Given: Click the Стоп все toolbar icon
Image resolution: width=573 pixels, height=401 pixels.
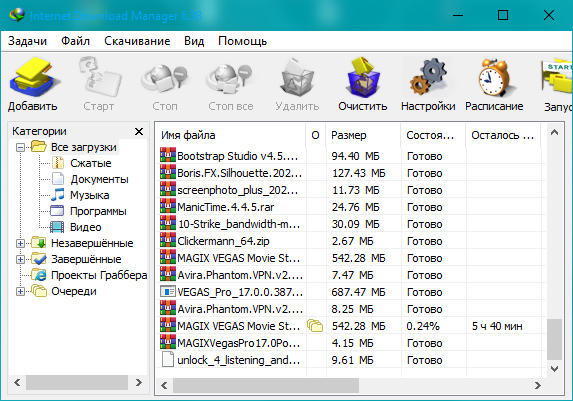Looking at the screenshot, I should point(229,78).
